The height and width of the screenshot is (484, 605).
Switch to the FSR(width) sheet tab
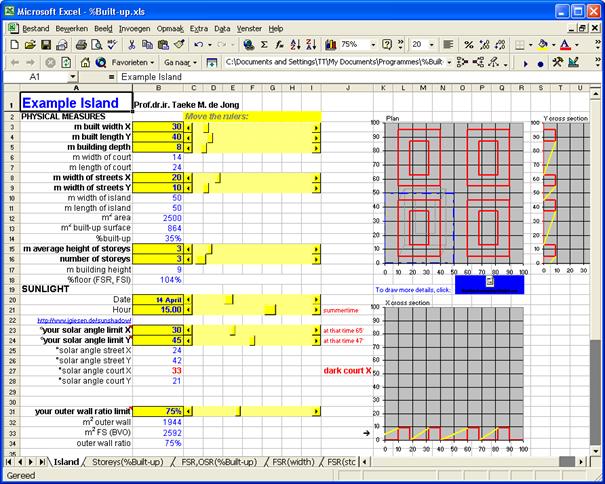(293, 462)
